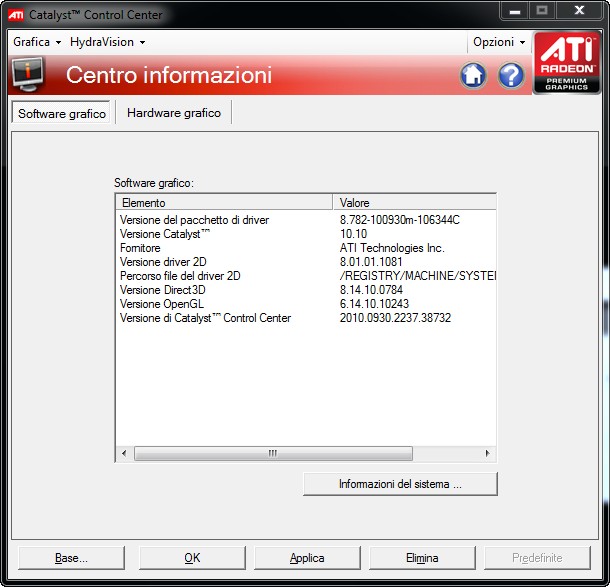Click the value 2010.0930.2237.38732

coord(395,318)
